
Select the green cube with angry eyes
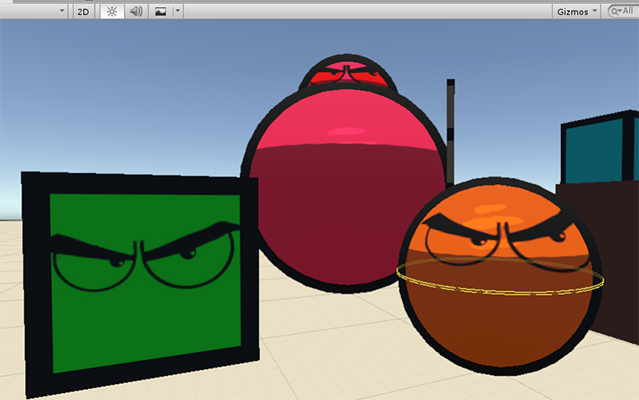click(141, 283)
